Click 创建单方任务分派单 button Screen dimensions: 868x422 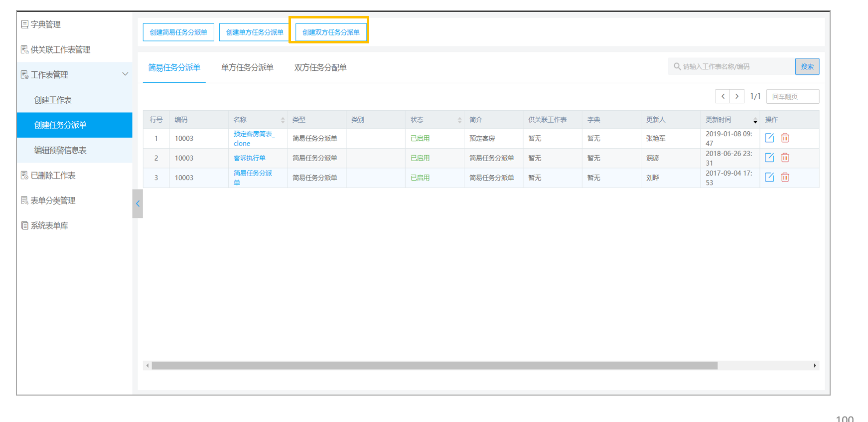tap(255, 32)
